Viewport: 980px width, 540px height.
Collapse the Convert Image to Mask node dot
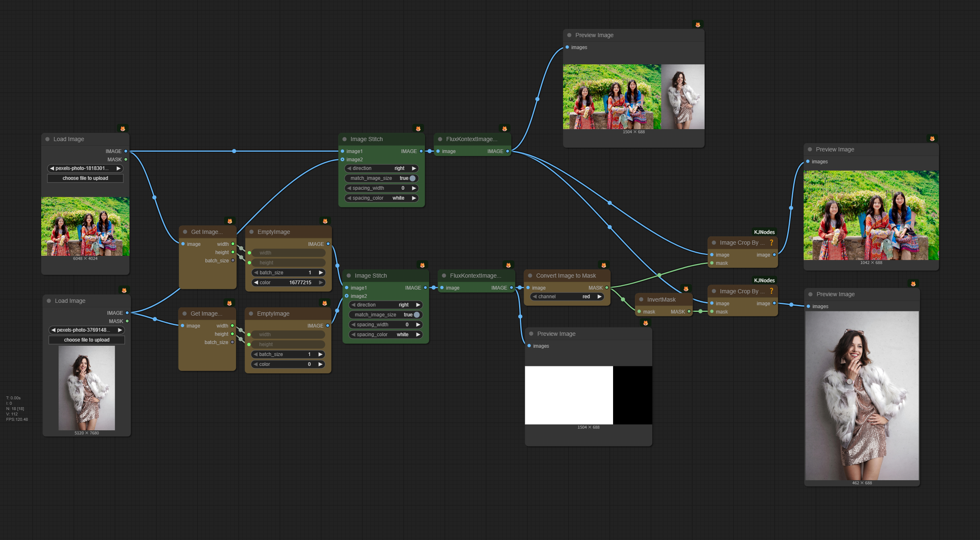530,276
